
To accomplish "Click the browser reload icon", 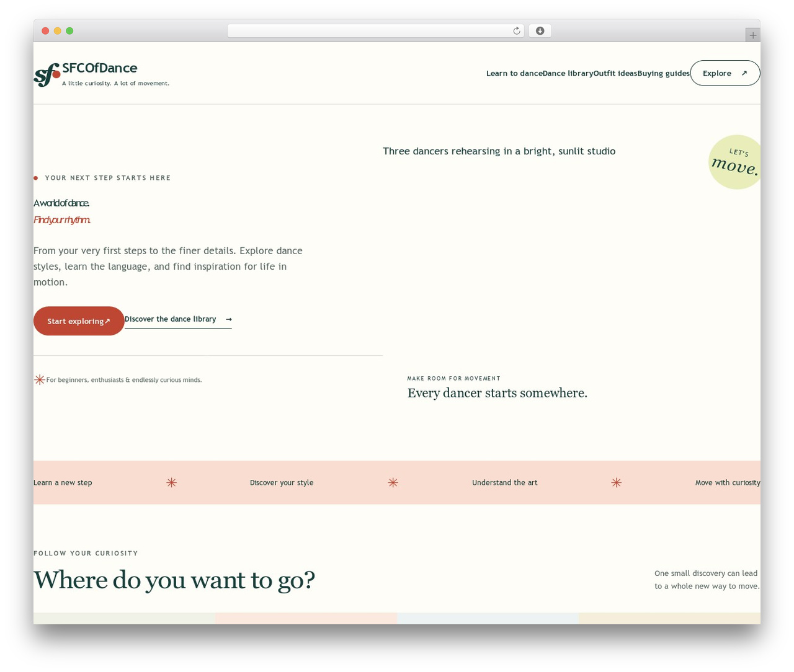I will coord(516,31).
